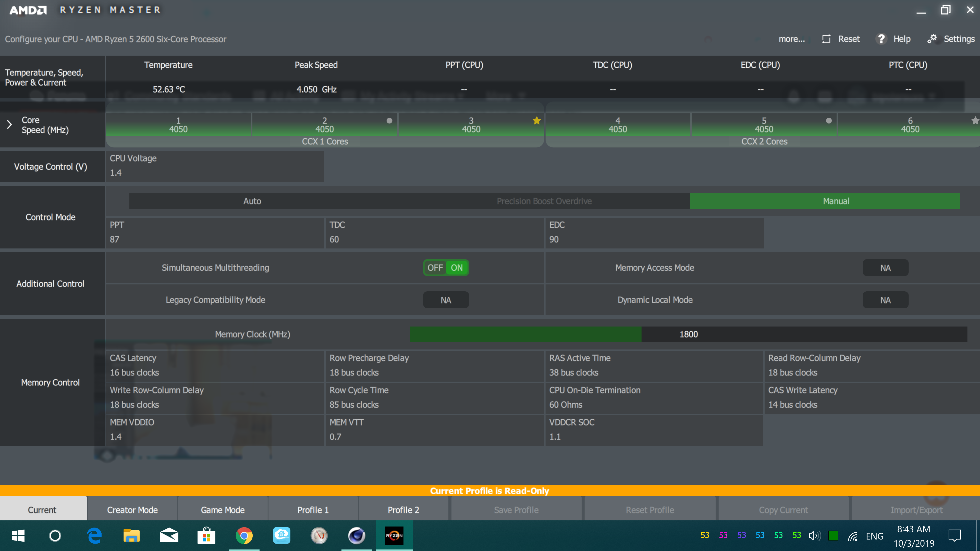
Task: Expand the Core Speed section chevron
Action: 9,124
